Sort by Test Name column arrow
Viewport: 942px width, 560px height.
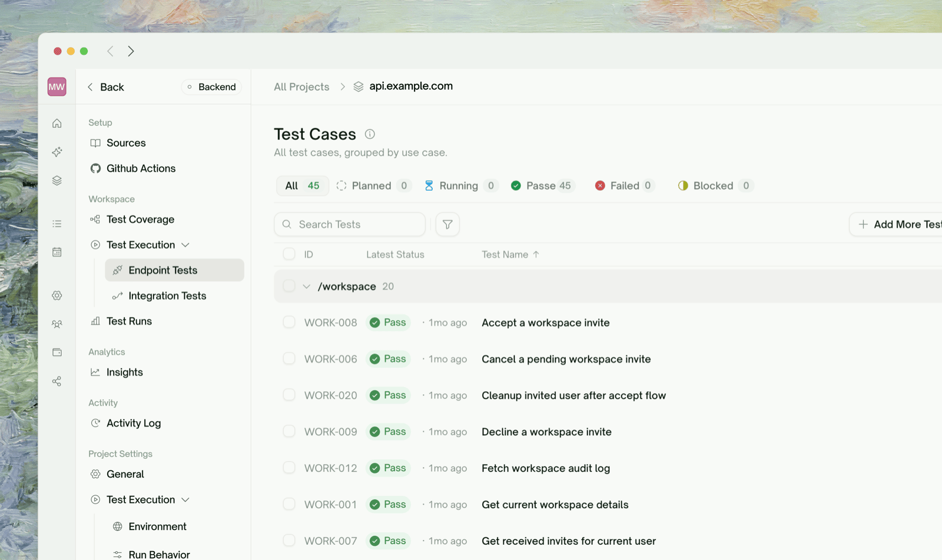click(x=536, y=254)
